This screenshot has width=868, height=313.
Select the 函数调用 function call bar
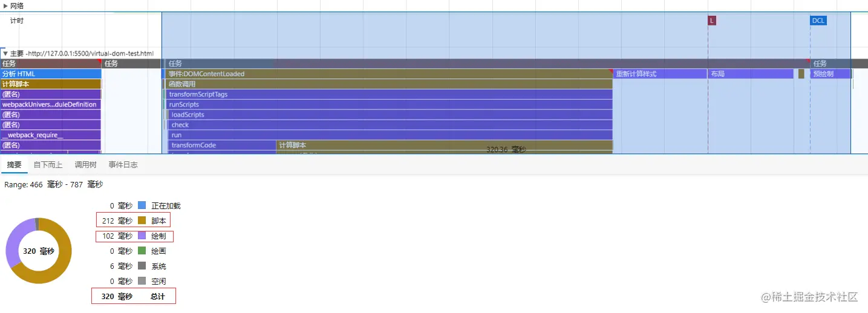click(390, 84)
